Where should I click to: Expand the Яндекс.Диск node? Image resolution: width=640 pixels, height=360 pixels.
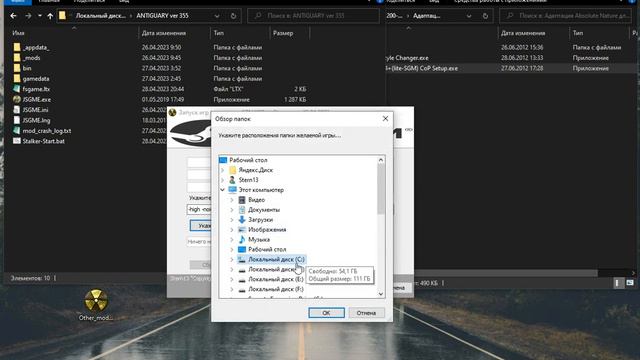click(x=223, y=170)
